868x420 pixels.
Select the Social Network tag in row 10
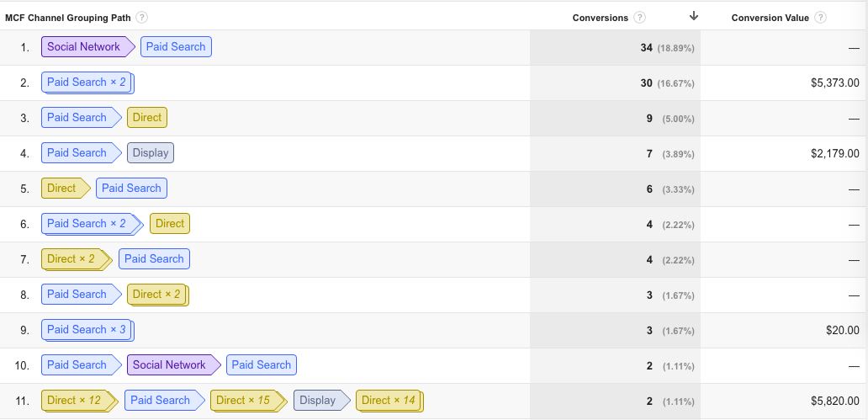click(x=174, y=365)
